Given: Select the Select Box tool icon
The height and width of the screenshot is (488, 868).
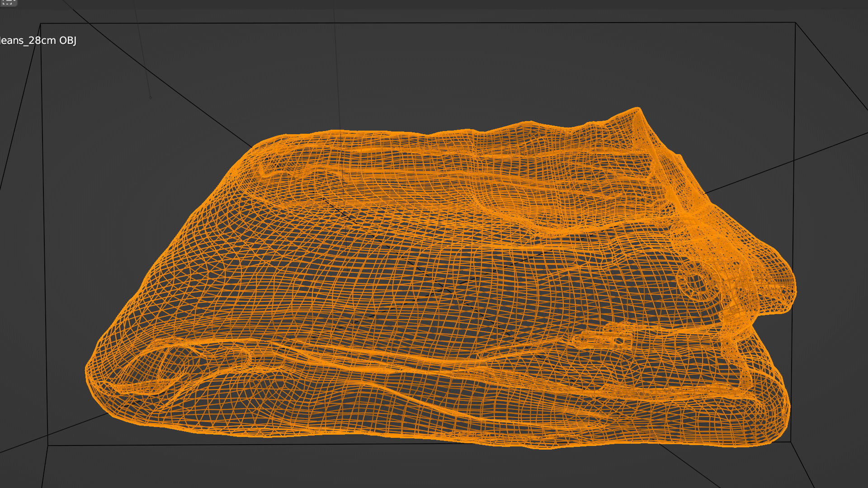Looking at the screenshot, I should coord(8,2).
